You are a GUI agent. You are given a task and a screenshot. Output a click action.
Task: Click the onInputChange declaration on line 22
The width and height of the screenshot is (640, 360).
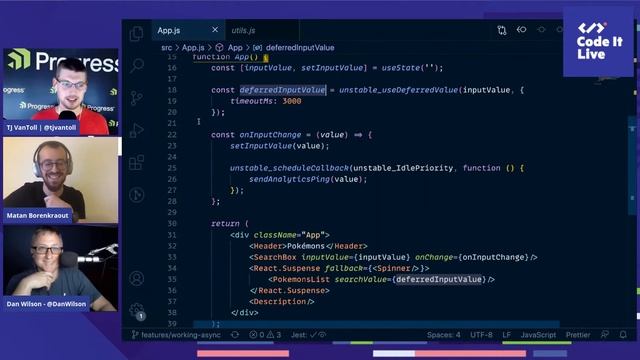point(270,135)
